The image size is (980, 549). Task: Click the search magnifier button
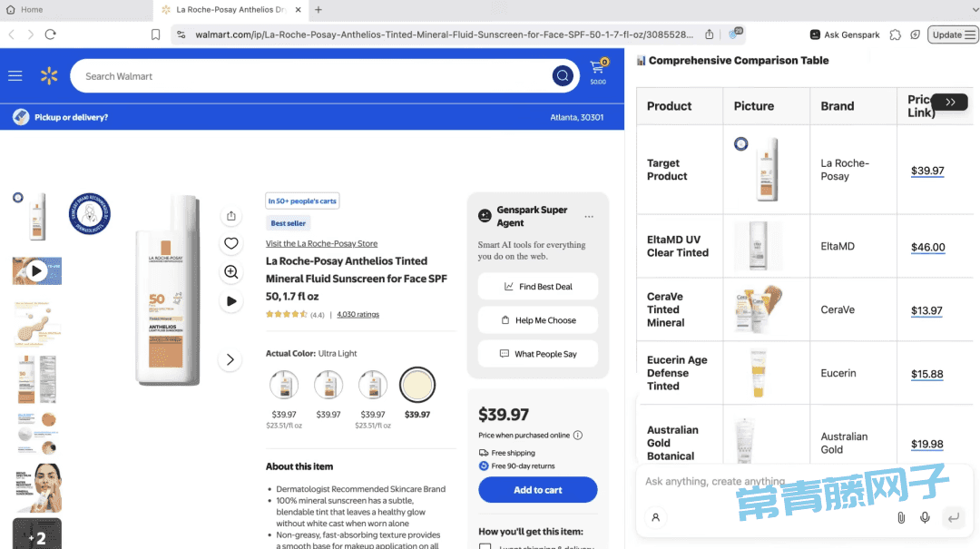(563, 76)
